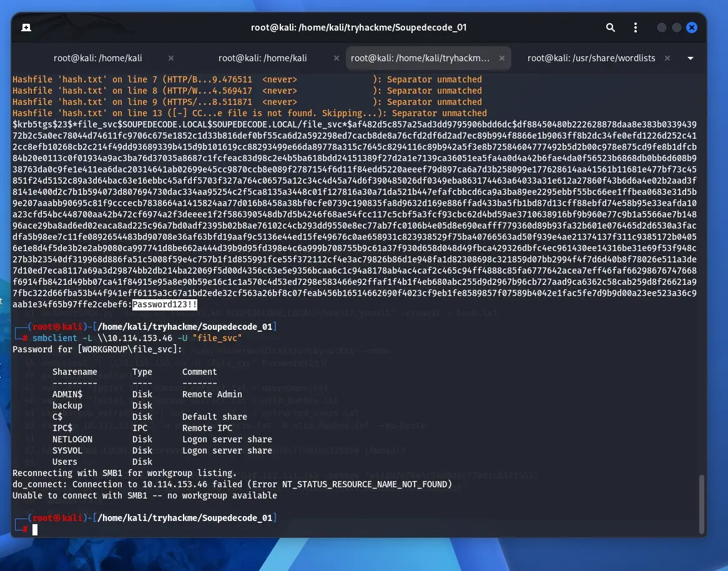Click the highlighted Password123!! text
Screen dimensions: 728x571
pos(165,304)
